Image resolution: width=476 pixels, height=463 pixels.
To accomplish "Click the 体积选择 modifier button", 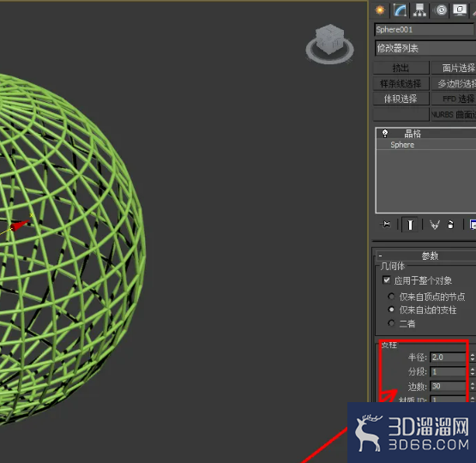I will (x=401, y=99).
